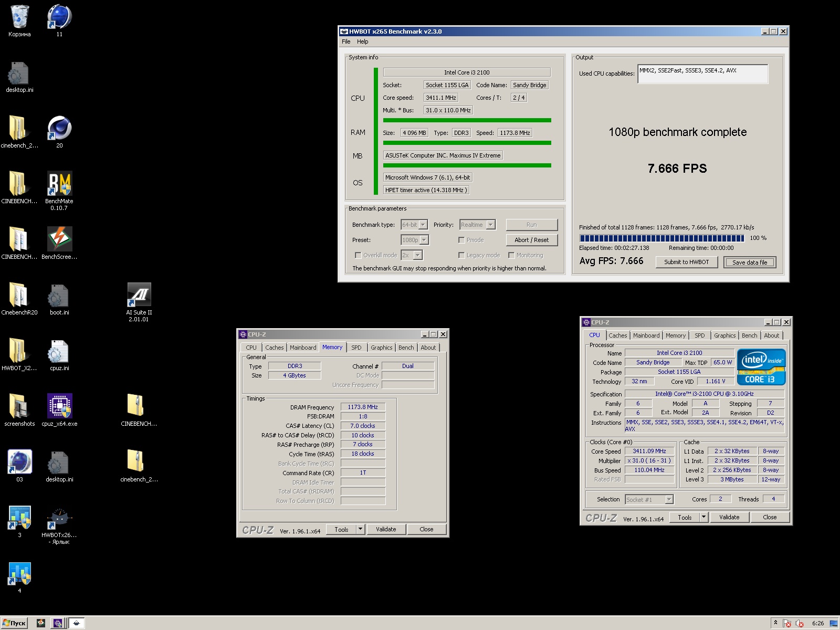
Task: Select the cpuz.ini file icon
Action: coord(59,355)
